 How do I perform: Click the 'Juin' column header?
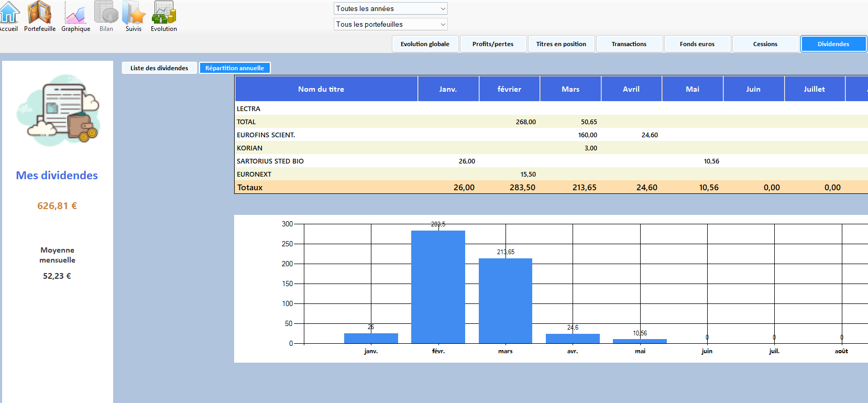754,89
